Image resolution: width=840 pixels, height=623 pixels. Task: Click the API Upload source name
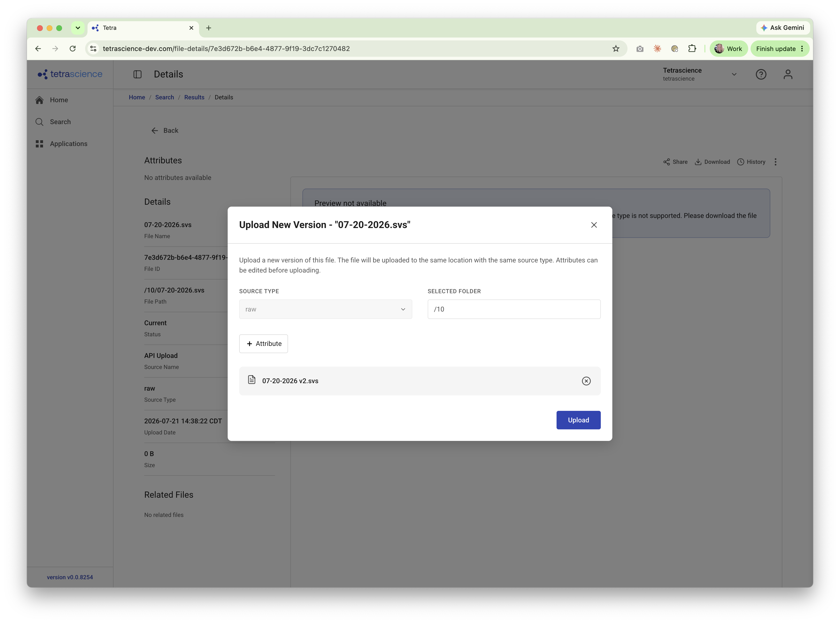[x=161, y=356]
